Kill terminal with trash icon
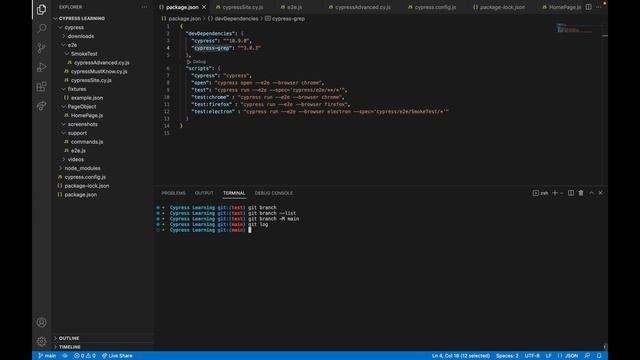Screen dimensions: 640x360 point(581,193)
